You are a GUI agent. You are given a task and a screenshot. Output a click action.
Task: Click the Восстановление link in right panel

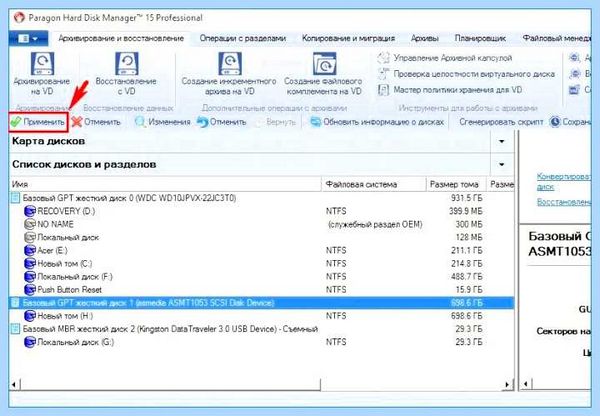click(564, 202)
